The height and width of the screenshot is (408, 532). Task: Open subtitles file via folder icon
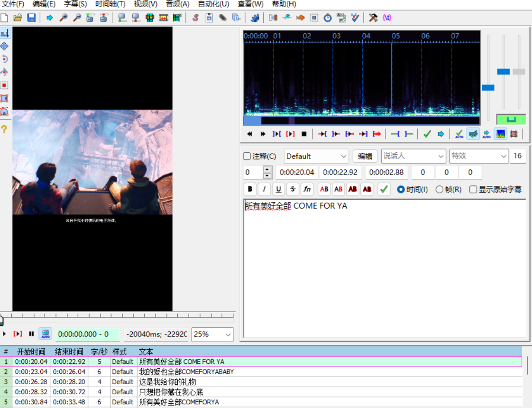pos(18,18)
